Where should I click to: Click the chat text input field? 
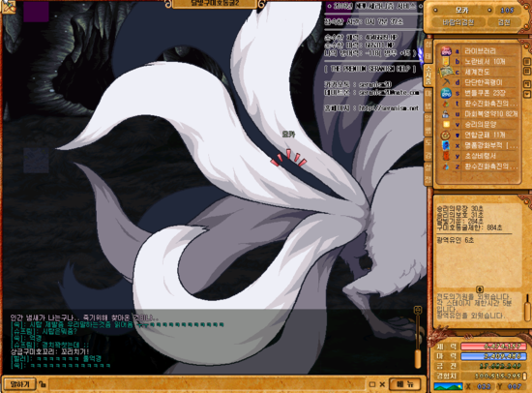(x=207, y=384)
